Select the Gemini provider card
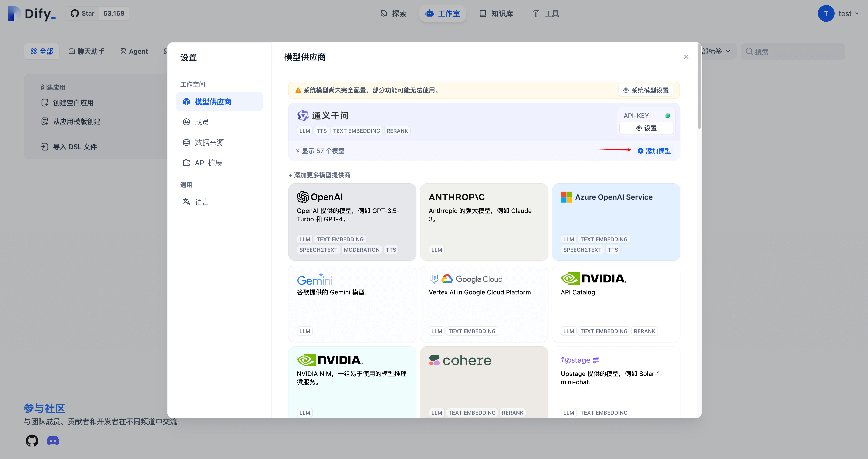 (x=352, y=303)
